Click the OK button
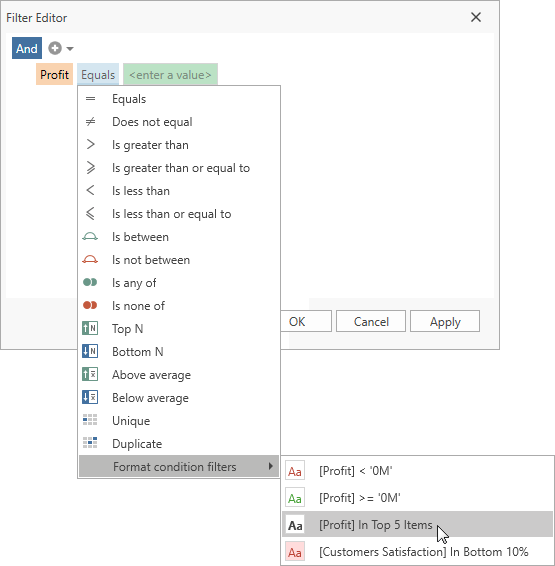The width and height of the screenshot is (555, 566). click(306, 321)
